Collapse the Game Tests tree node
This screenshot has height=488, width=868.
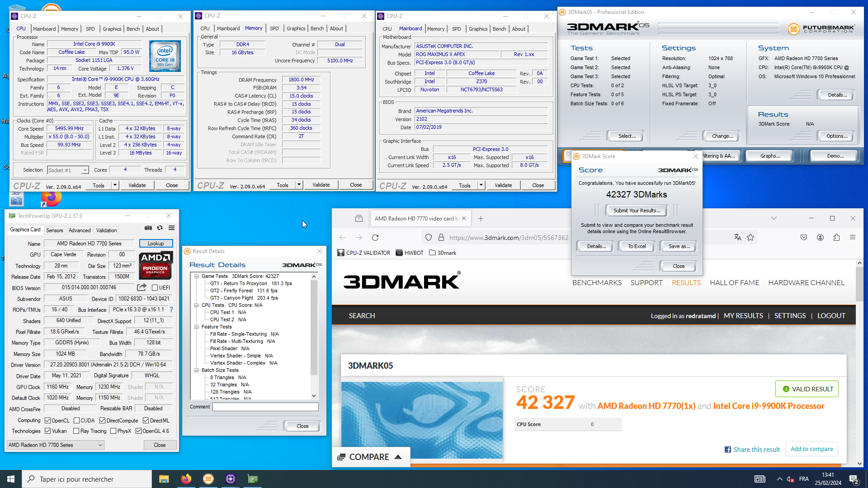197,276
